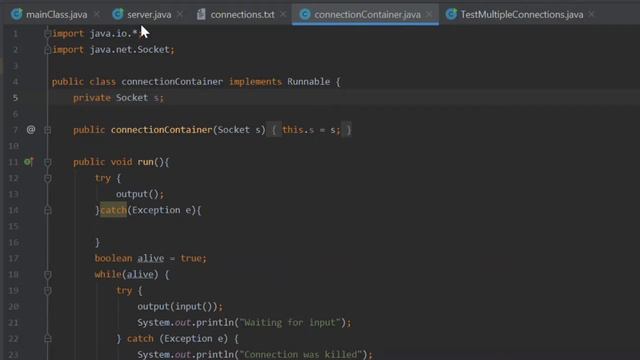Collapse the imports fold on line 1

click(47, 33)
